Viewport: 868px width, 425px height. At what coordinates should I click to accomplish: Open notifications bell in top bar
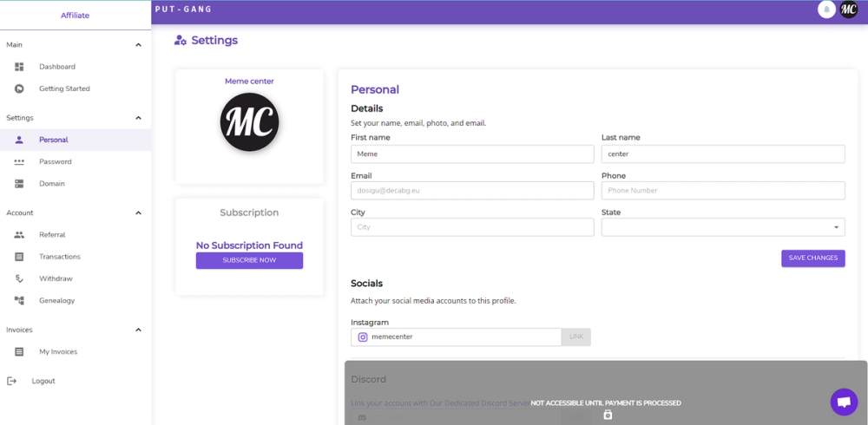[826, 10]
